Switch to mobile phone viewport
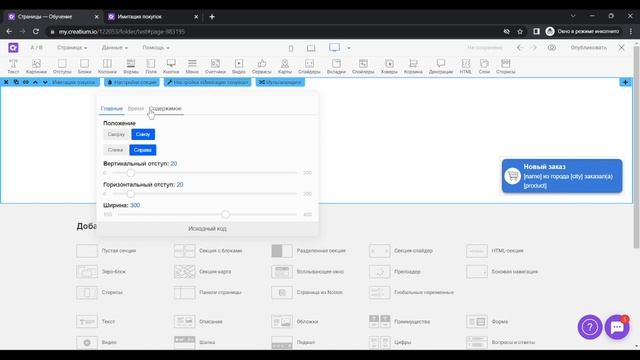 click(291, 48)
